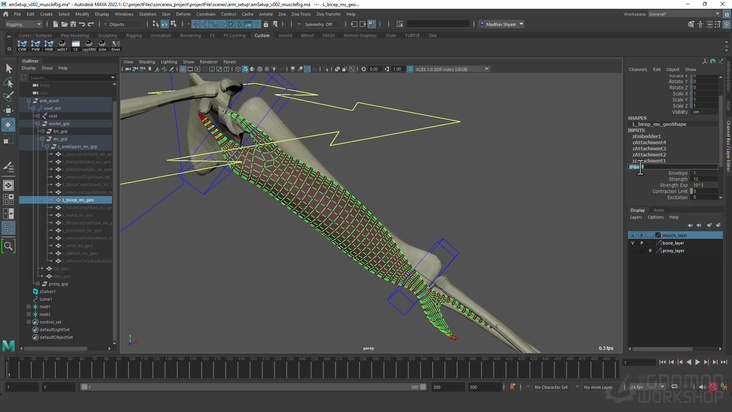Select the Move tool in the toolbox
This screenshot has height=412, width=732.
click(x=8, y=111)
